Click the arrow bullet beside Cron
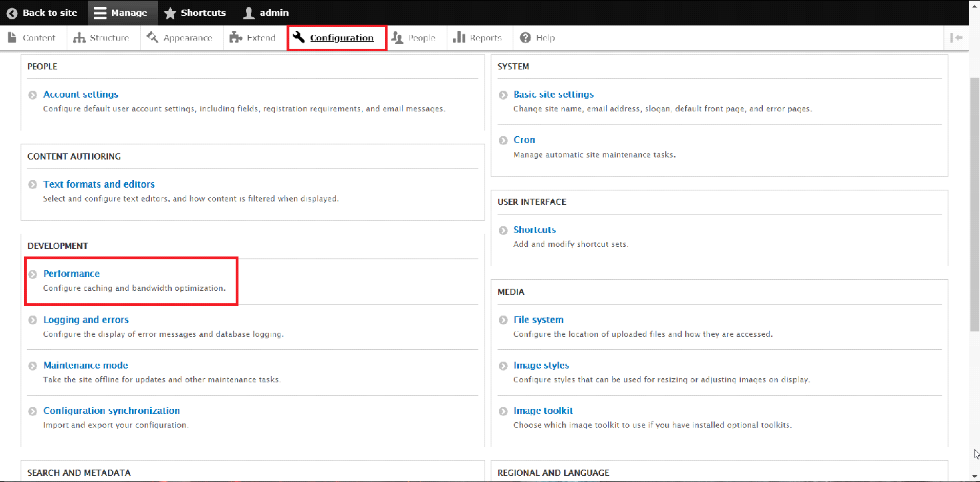Viewport: 980px width, 482px height. click(x=504, y=140)
